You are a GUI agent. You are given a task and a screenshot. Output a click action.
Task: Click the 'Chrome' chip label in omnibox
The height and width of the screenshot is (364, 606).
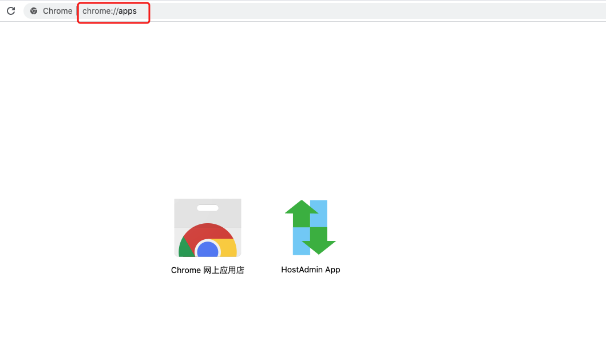click(x=58, y=11)
